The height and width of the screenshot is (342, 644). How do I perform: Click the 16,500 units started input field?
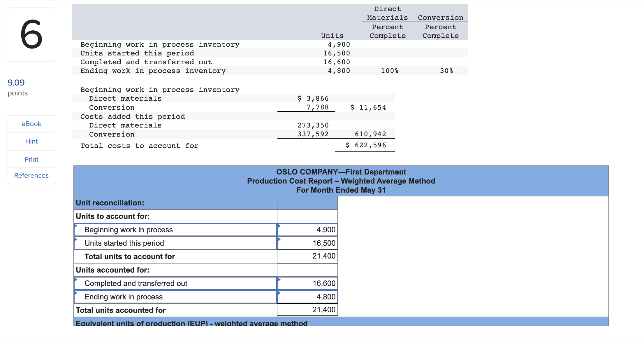click(307, 243)
